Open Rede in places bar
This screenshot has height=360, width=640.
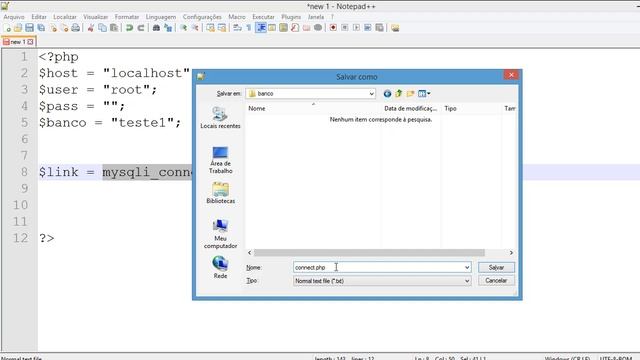point(220,267)
